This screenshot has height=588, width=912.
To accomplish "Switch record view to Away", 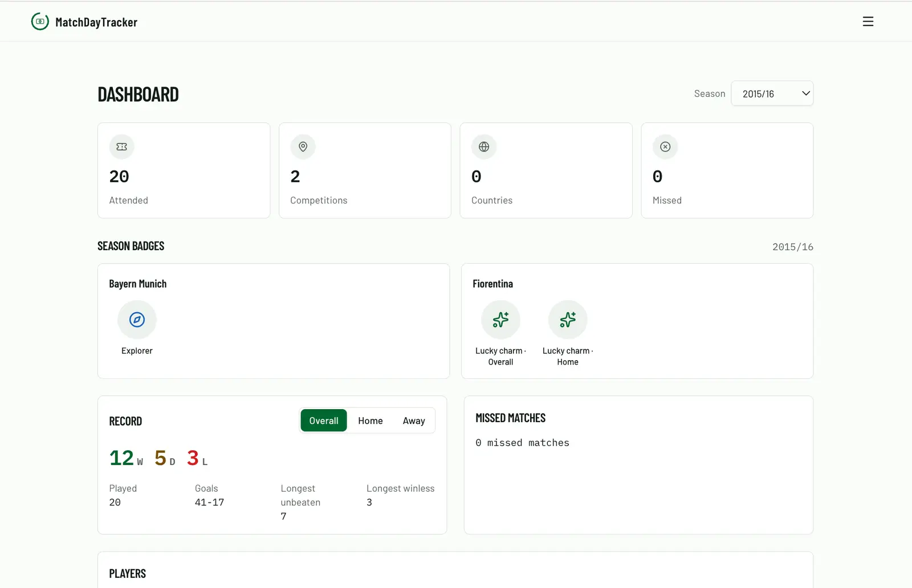I will click(414, 420).
